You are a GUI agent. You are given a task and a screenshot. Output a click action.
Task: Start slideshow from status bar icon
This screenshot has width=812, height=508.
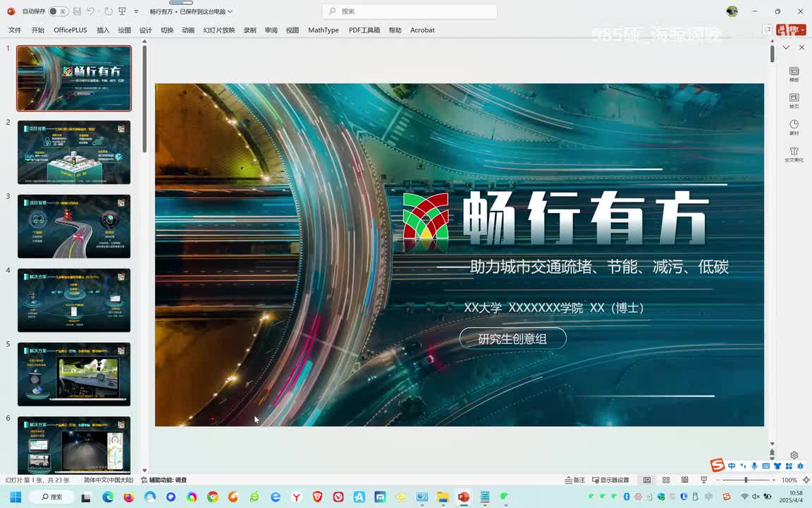pyautogui.click(x=703, y=480)
